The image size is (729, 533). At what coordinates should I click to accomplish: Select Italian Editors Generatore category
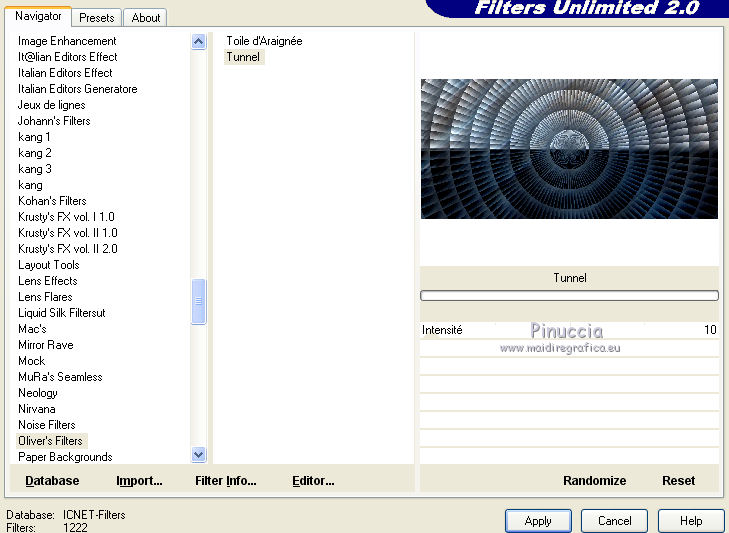point(78,89)
